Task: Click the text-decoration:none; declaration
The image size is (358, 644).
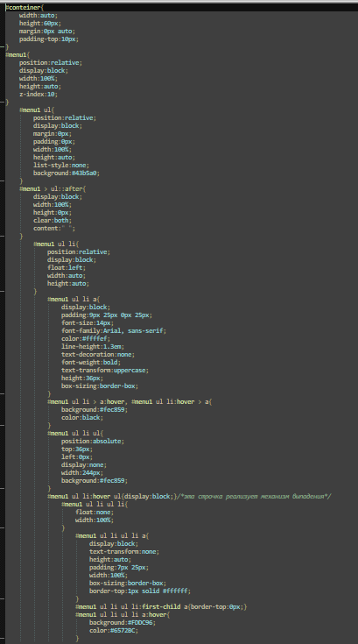Action: tap(98, 354)
